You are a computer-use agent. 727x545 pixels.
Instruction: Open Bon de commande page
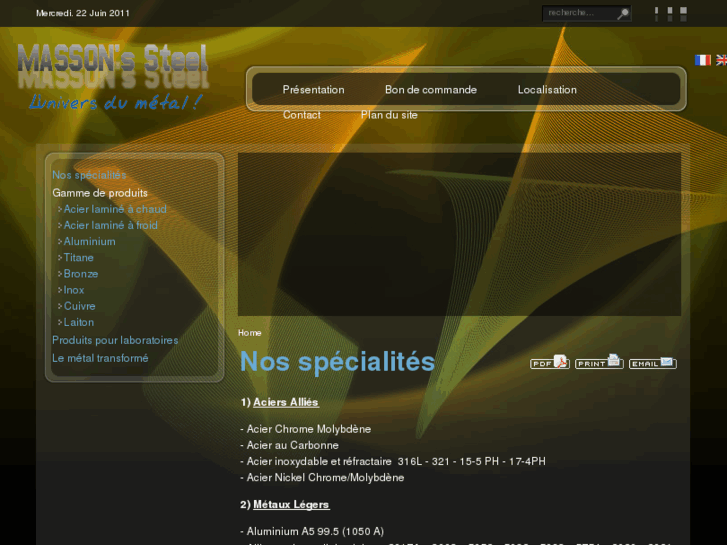tap(431, 90)
